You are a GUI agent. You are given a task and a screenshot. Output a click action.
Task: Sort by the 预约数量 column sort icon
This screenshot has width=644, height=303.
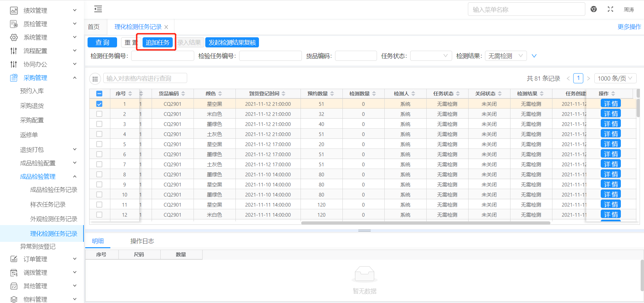point(332,94)
